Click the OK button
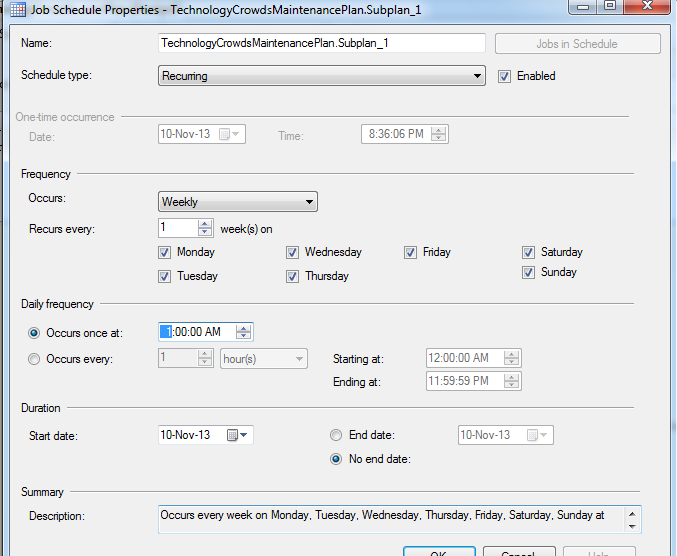 [439, 552]
